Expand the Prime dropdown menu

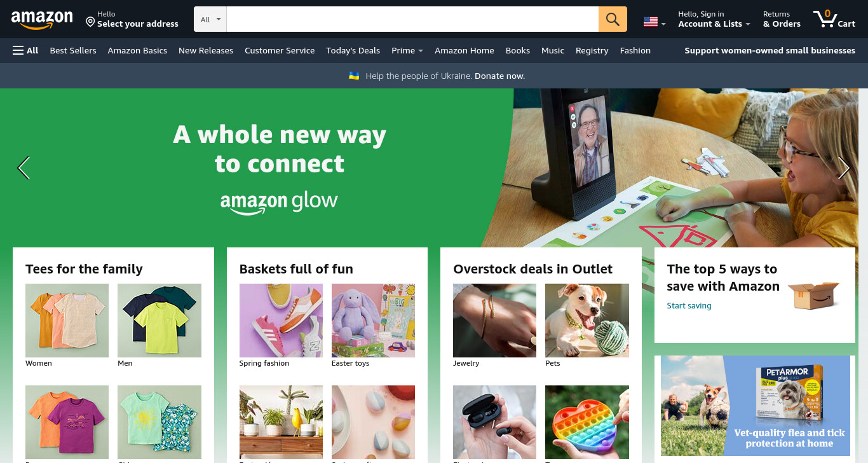coord(407,50)
